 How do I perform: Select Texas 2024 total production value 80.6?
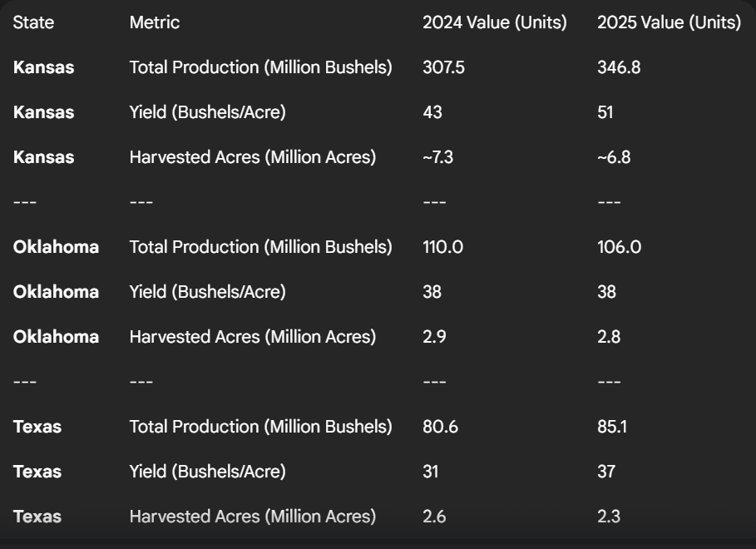pyautogui.click(x=440, y=428)
